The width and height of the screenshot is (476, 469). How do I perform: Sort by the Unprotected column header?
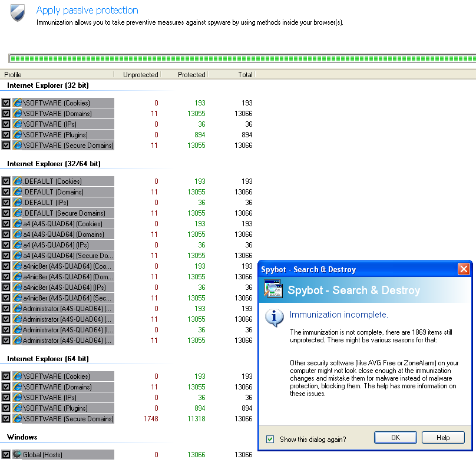tap(137, 75)
